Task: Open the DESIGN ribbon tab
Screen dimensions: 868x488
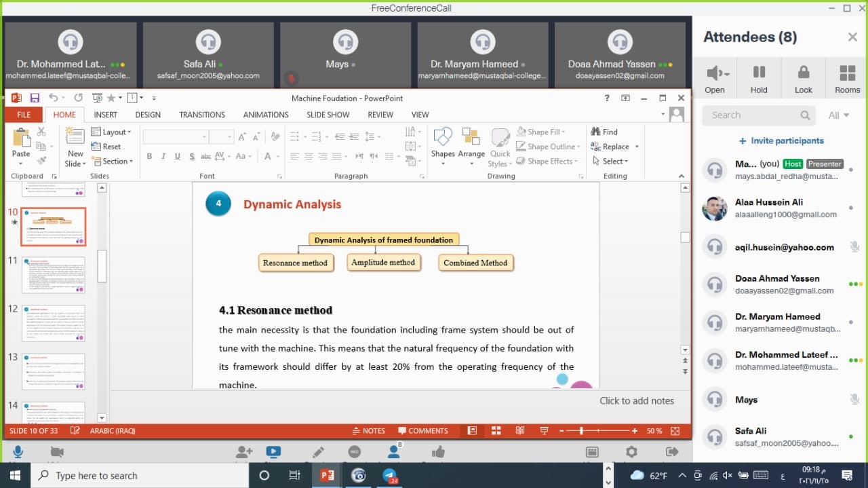Action: [148, 115]
